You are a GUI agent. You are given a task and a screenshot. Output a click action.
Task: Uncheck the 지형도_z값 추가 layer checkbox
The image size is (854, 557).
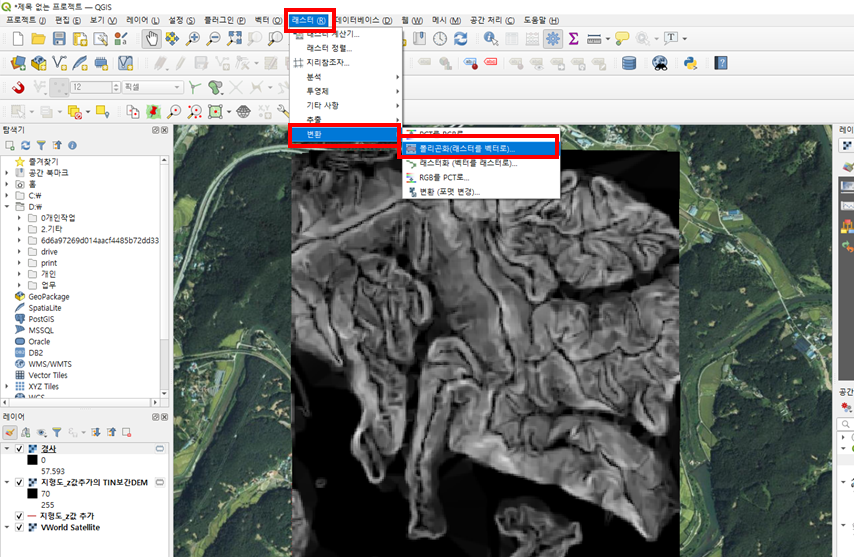pyautogui.click(x=20, y=516)
